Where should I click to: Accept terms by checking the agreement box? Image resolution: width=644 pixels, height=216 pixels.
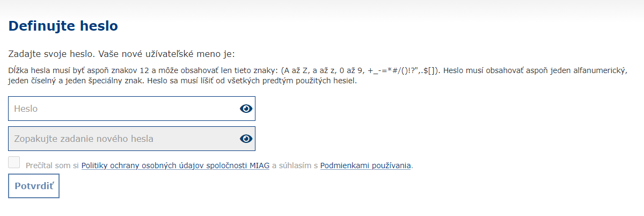pyautogui.click(x=14, y=163)
